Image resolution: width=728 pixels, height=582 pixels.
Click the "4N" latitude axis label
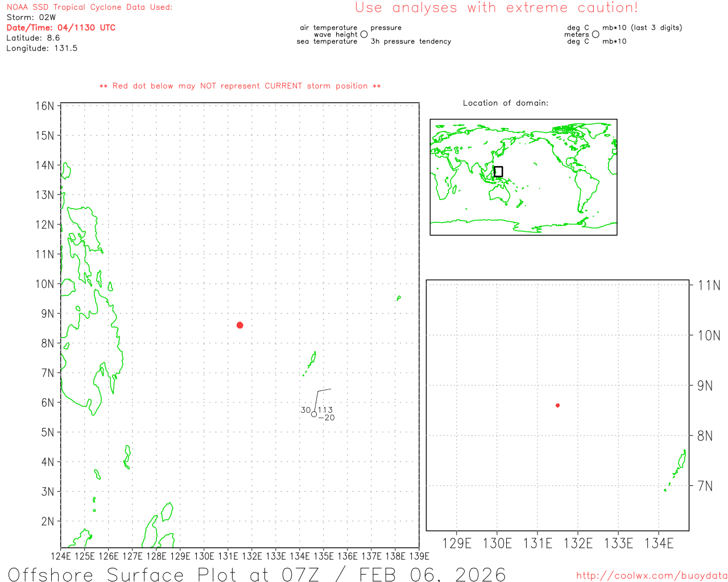click(48, 462)
